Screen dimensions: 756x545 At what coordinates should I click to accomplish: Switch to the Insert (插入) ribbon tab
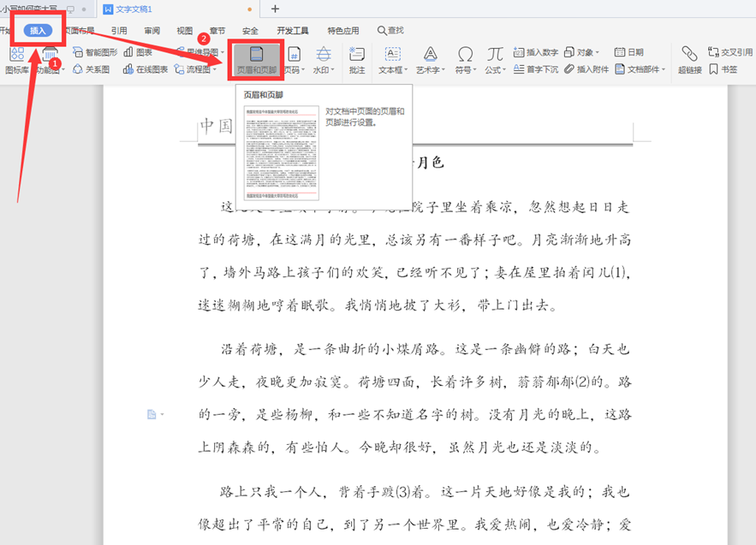coord(38,30)
